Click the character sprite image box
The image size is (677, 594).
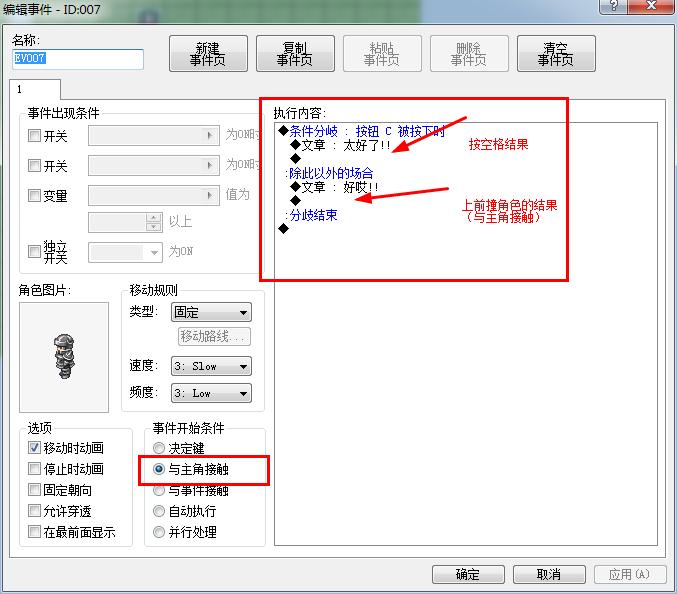(64, 357)
